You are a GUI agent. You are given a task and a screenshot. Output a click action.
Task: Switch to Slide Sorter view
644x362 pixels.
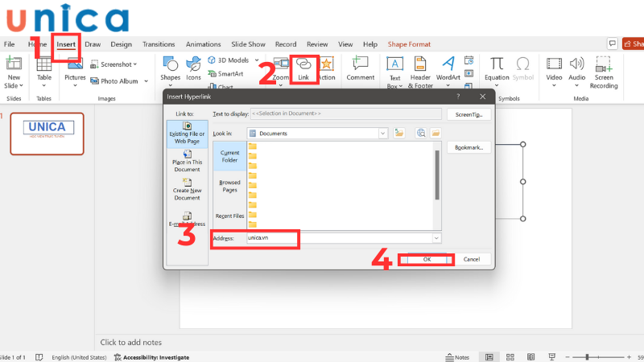tap(510, 357)
